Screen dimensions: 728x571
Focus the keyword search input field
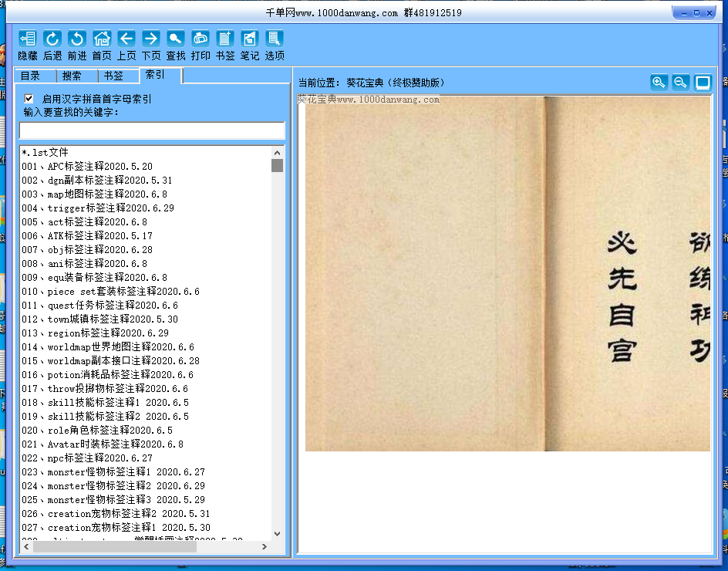coord(152,130)
